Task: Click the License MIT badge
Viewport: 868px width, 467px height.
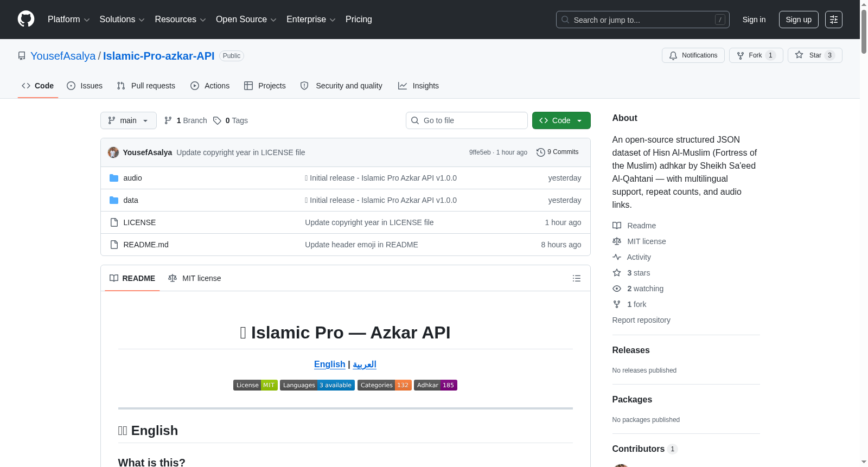Action: (256, 385)
